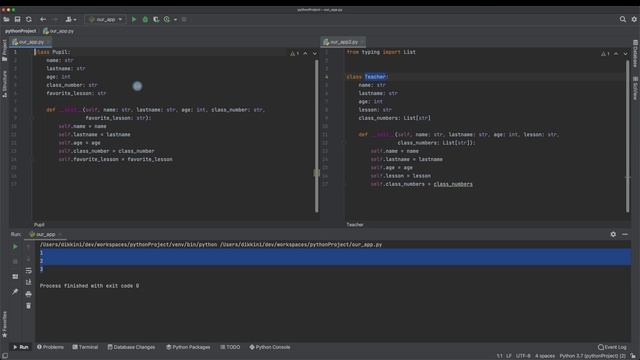640x360 pixels.
Task: Go to next highlighted problem in left editor
Action: (315, 53)
